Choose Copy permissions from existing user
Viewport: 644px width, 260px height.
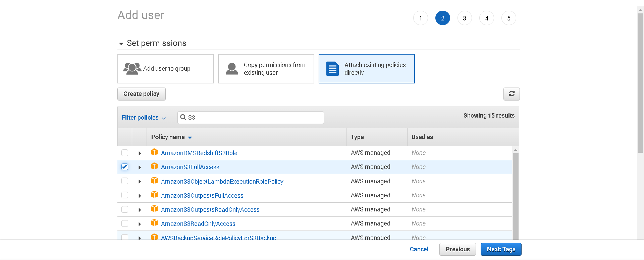click(x=266, y=69)
